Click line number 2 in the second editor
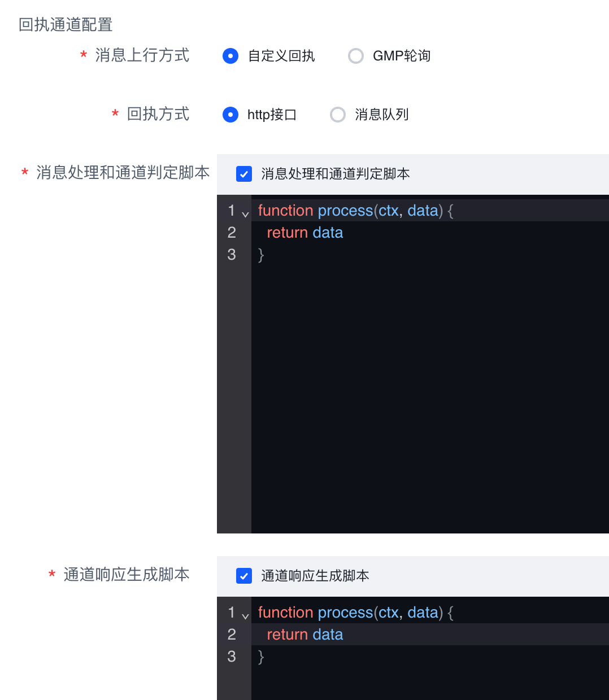The height and width of the screenshot is (700, 609). pyautogui.click(x=232, y=635)
